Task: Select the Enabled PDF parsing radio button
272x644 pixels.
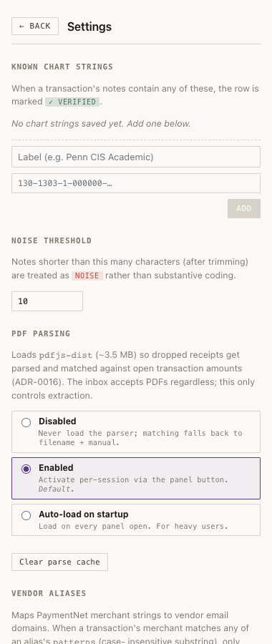Action: click(26, 469)
